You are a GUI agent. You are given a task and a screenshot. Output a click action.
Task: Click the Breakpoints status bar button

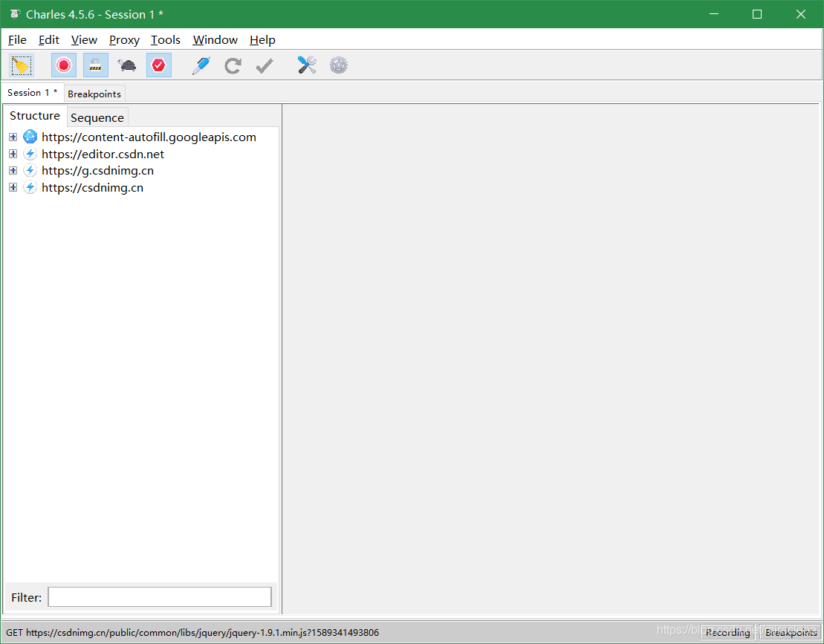click(791, 632)
